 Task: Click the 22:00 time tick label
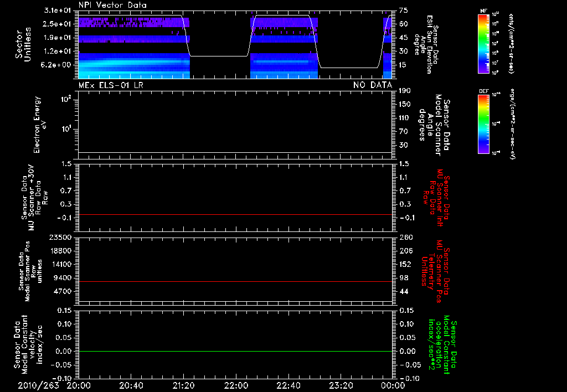[236, 385]
